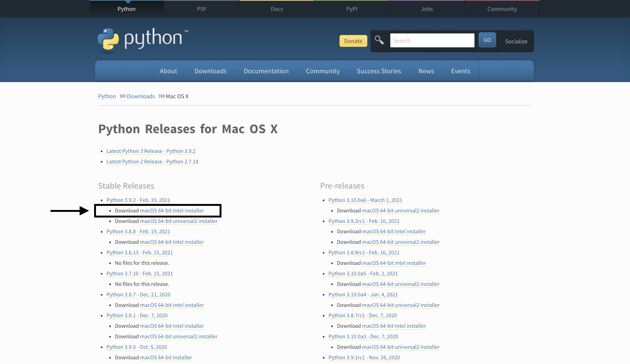
Task: Click the magnifying glass search icon
Action: (x=379, y=40)
